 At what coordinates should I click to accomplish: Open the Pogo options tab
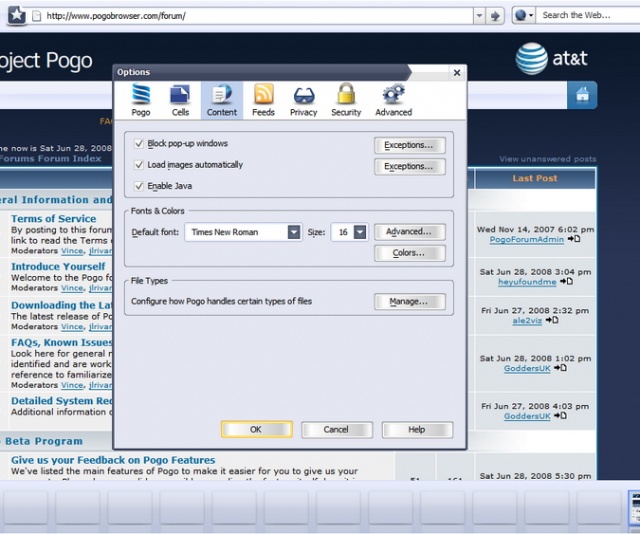coord(141,100)
